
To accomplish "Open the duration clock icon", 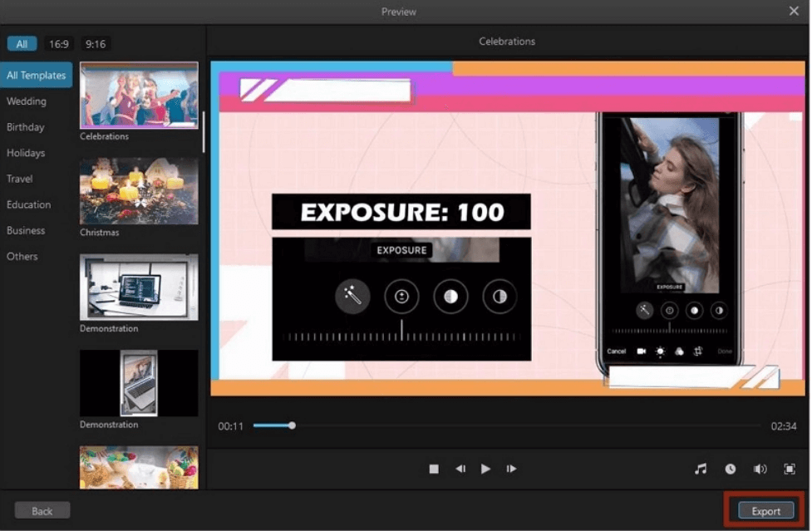I will click(x=731, y=469).
